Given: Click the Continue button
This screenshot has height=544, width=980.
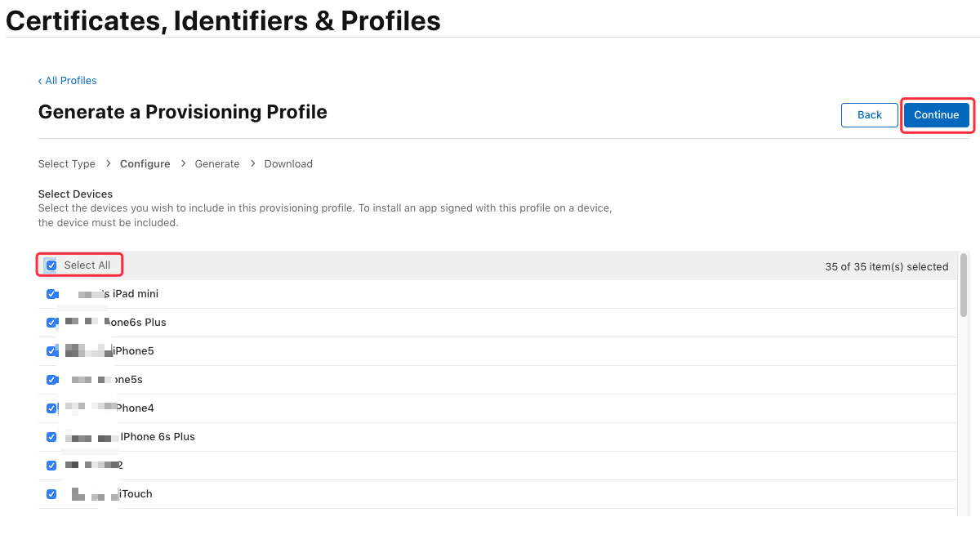Looking at the screenshot, I should (937, 115).
